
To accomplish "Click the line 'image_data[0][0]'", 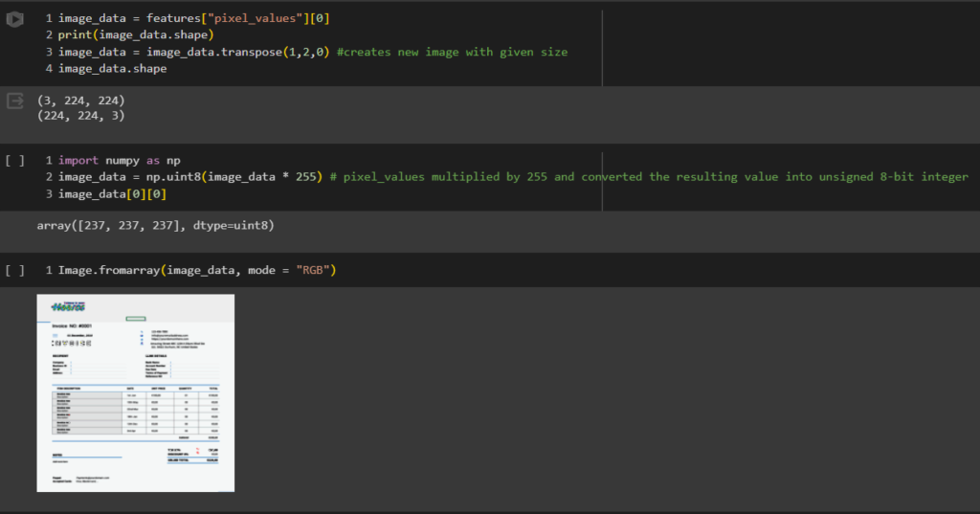I will (x=113, y=194).
